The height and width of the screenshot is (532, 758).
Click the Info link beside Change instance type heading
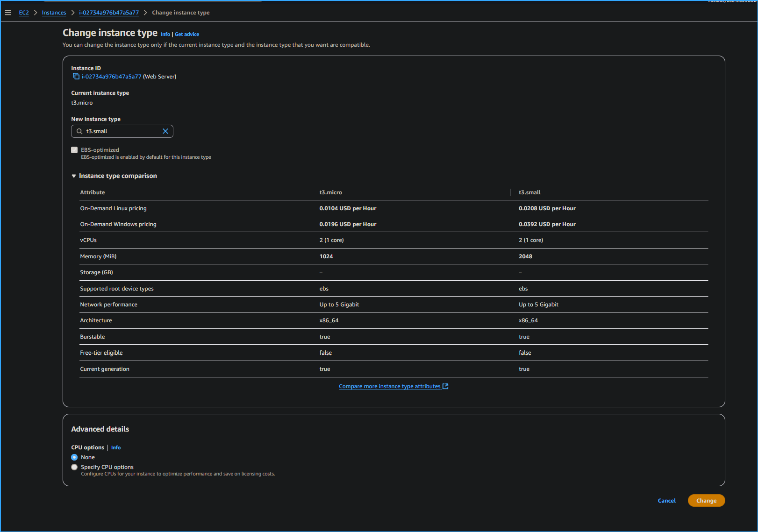click(x=165, y=34)
